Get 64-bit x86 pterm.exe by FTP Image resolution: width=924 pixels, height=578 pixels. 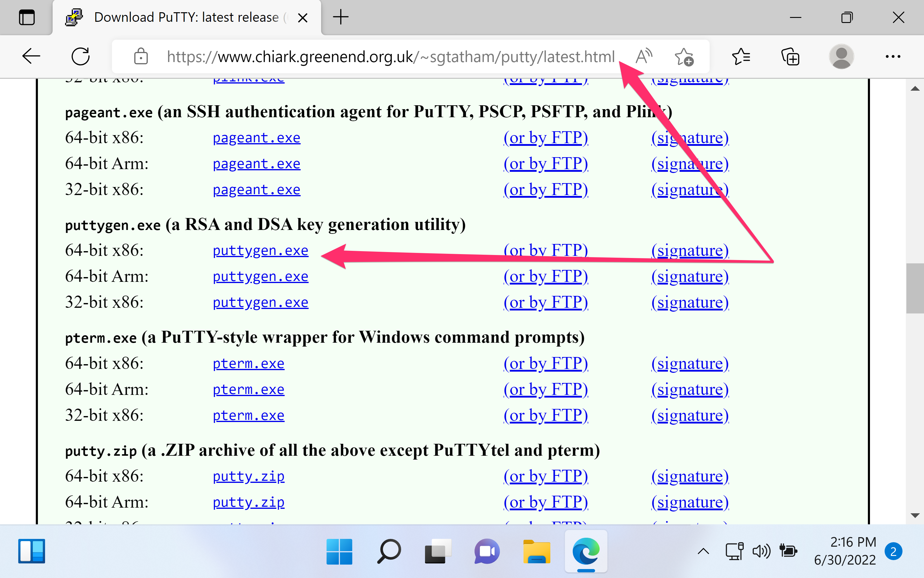[x=546, y=363]
